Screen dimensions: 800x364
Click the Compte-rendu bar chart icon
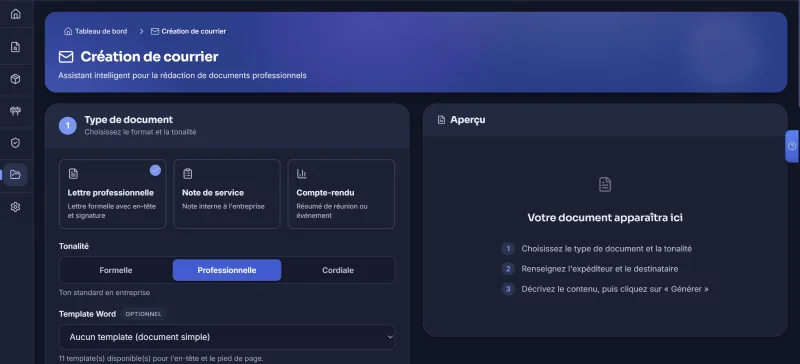[302, 174]
